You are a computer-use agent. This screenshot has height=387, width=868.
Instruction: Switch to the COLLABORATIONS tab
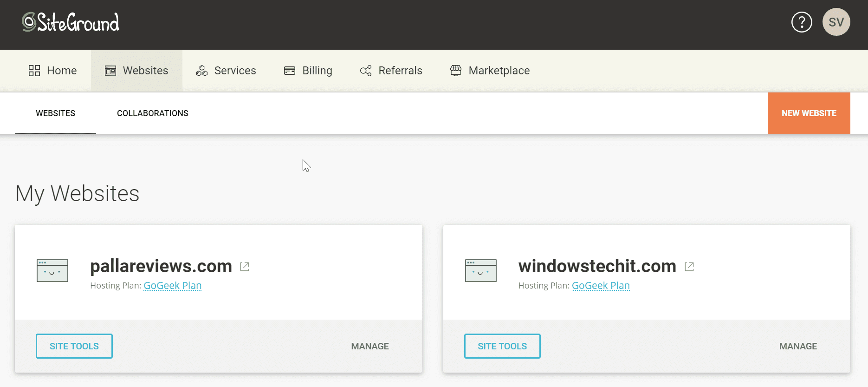[x=153, y=113]
